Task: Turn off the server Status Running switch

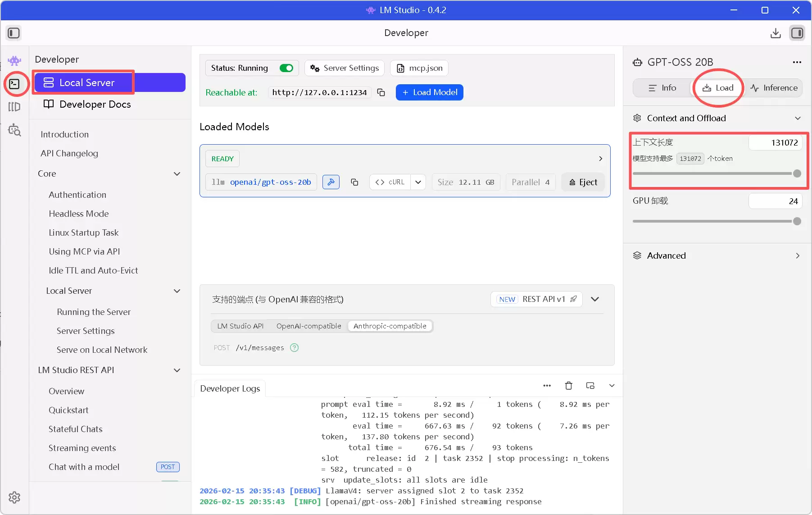Action: 286,68
